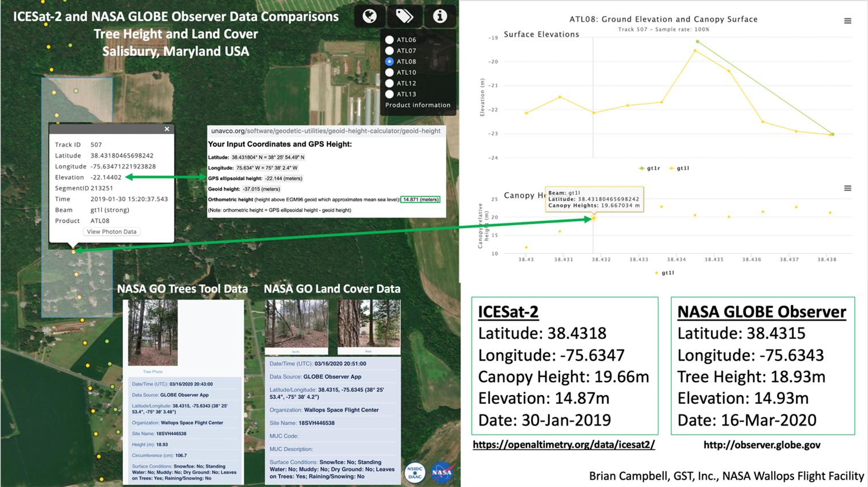Screen dimensions: 868x487
Task: Open the info button
Action: pyautogui.click(x=440, y=15)
